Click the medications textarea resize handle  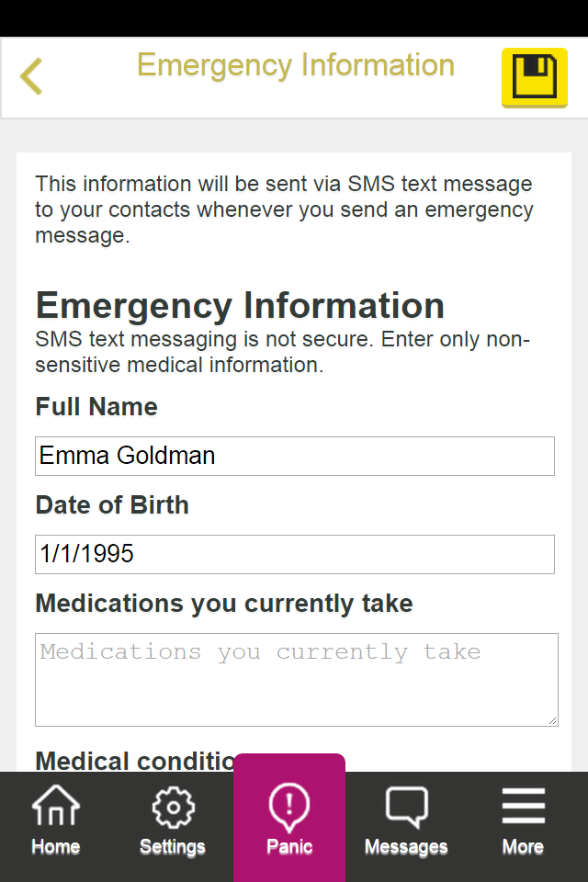point(551,719)
